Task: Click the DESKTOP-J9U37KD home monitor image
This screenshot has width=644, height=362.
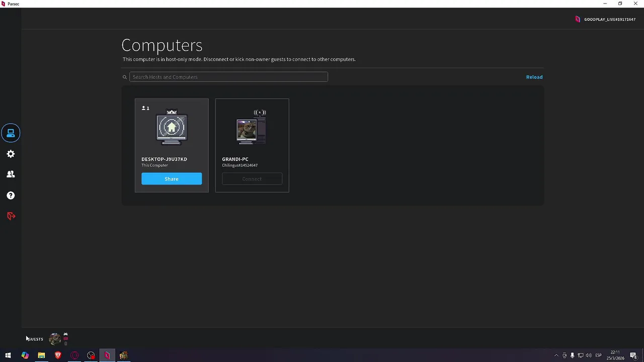Action: (x=172, y=127)
